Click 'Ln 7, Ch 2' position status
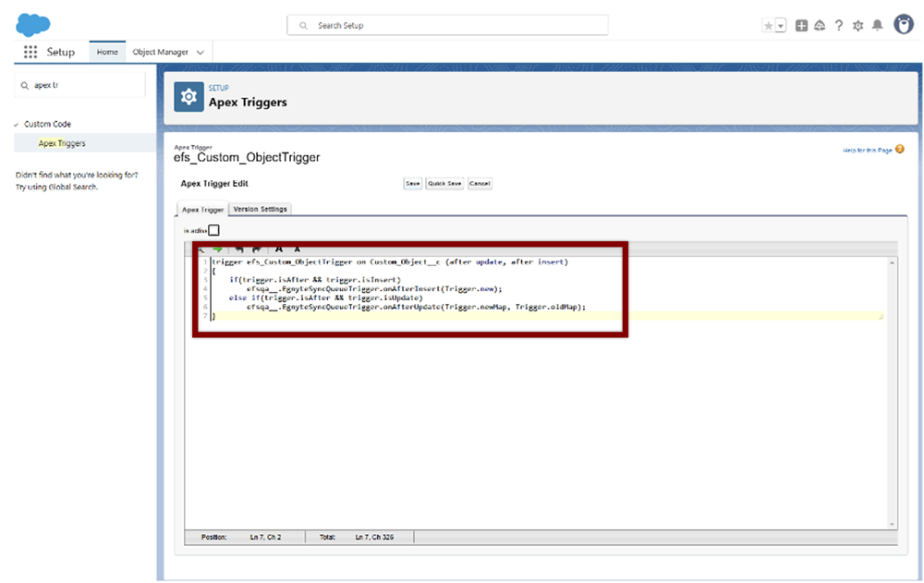924x583 pixels. click(x=265, y=537)
